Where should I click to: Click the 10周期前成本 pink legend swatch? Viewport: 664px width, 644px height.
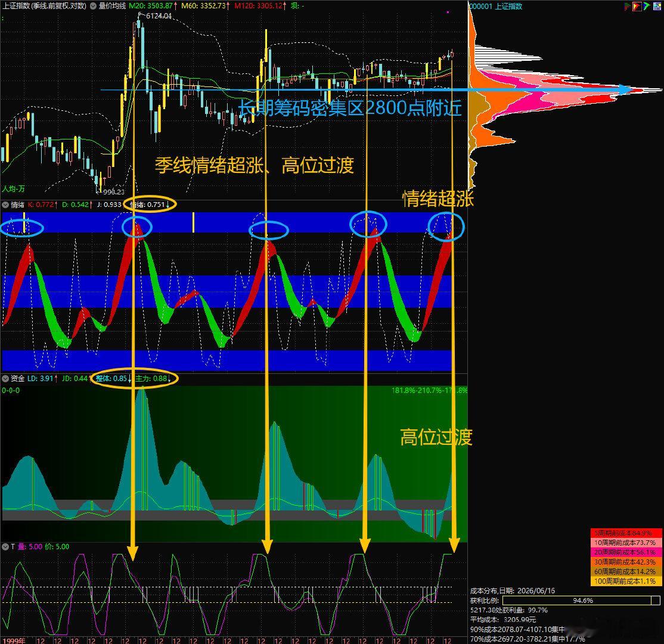point(626,543)
